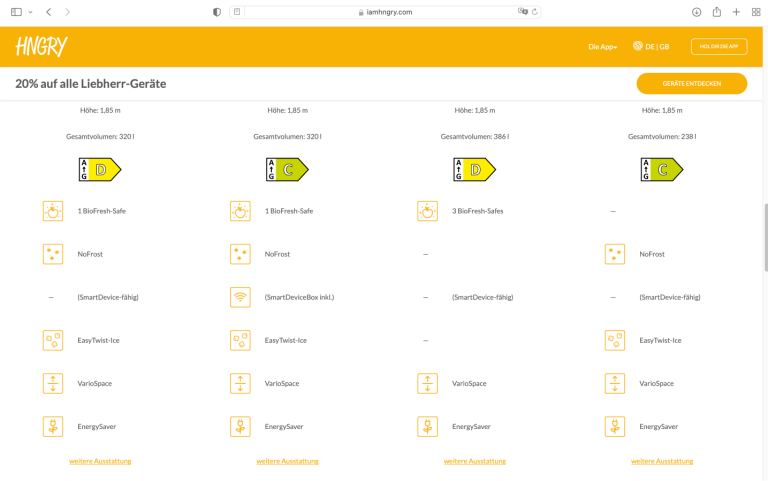
Task: Click the HNGRY logo
Action: [42, 47]
